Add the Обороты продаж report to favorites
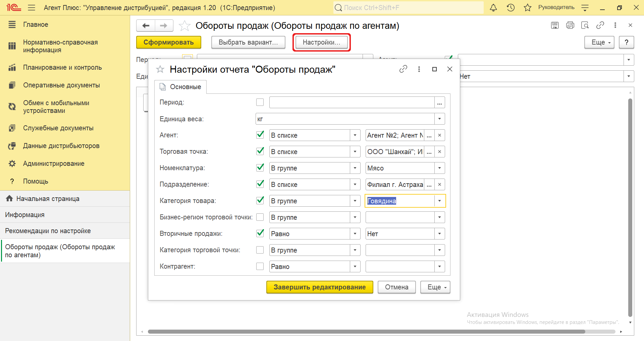Screen dimensions: 644x341 point(184,26)
